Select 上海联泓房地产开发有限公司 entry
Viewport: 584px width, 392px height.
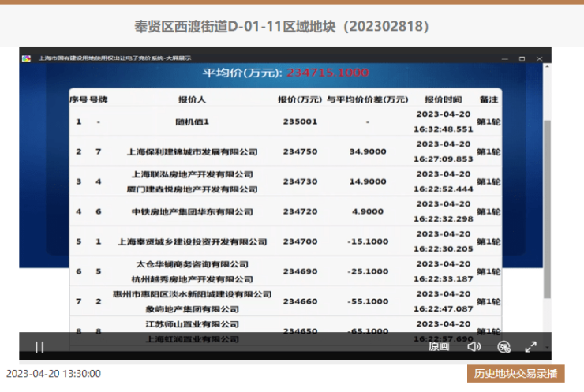193,174
